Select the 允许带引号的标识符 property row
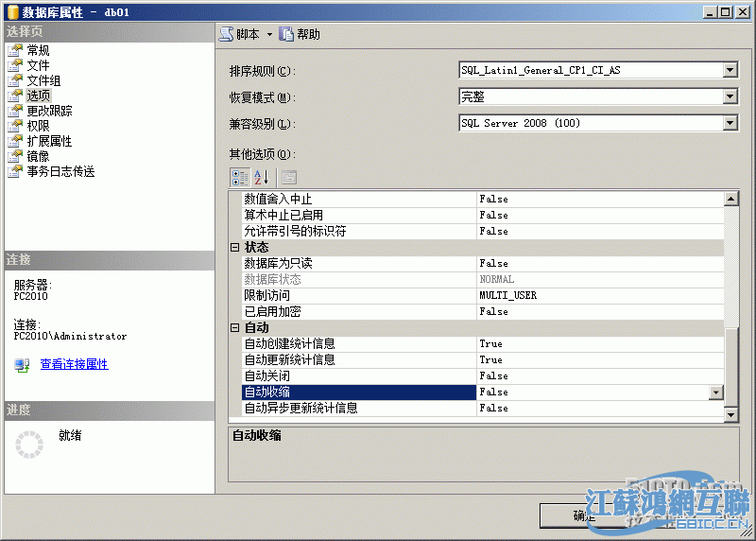This screenshot has height=541, width=756. [x=482, y=231]
